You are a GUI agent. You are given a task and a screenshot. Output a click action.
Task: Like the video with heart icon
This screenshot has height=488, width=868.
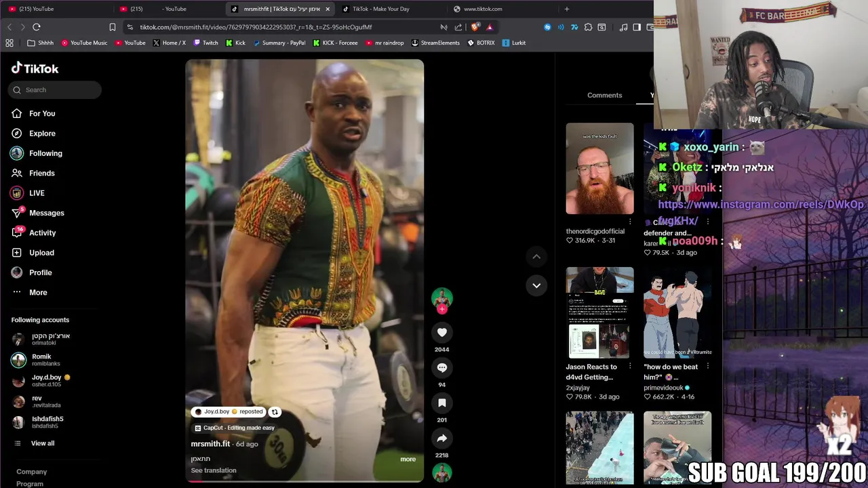(442, 332)
